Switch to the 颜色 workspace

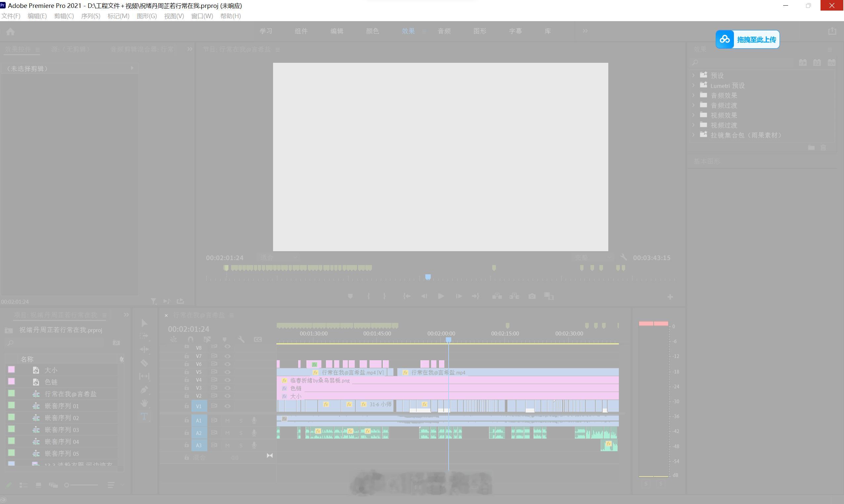(372, 31)
